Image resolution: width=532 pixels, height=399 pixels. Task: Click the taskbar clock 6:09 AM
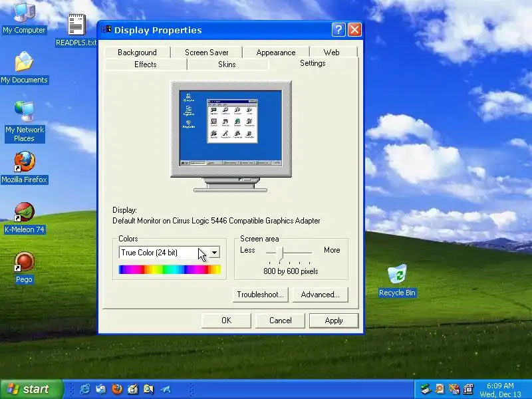500,386
